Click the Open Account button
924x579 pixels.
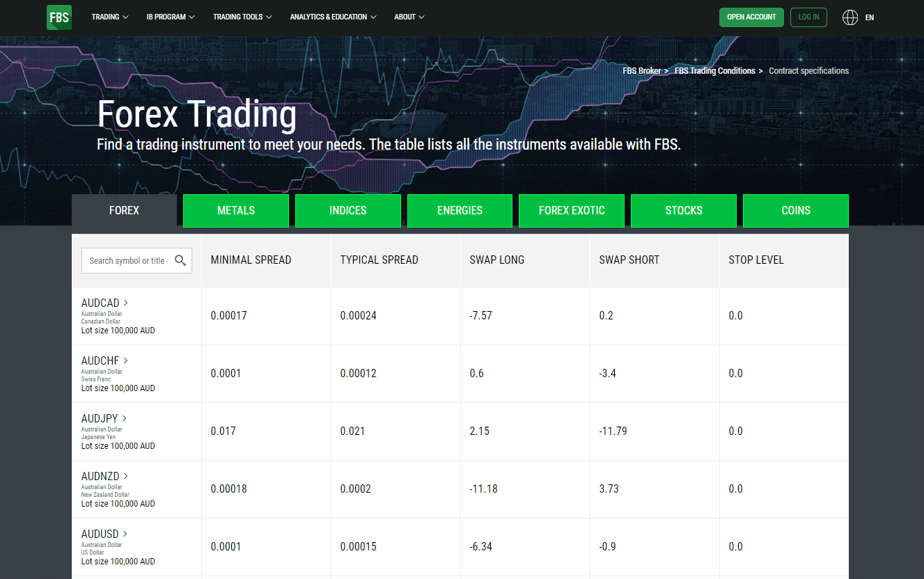pos(751,17)
